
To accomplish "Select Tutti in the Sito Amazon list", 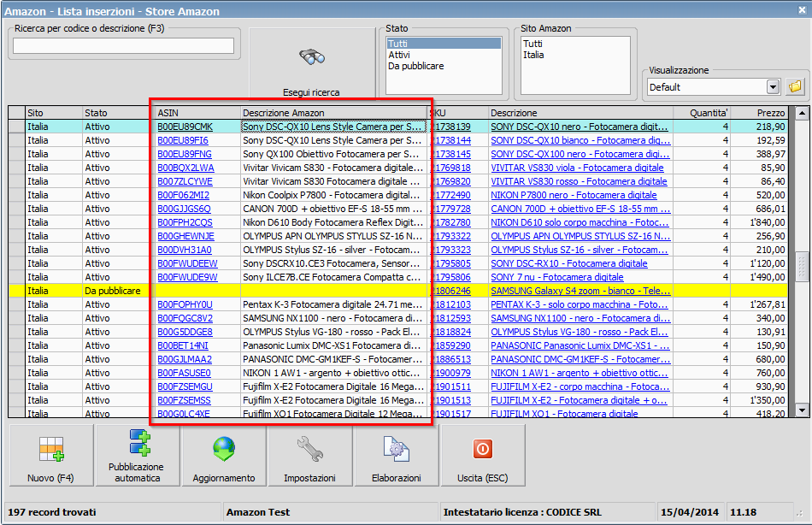I will pos(533,44).
